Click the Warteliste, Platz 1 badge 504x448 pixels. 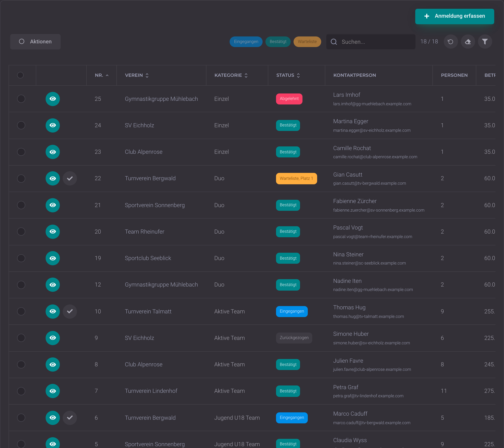coord(296,178)
